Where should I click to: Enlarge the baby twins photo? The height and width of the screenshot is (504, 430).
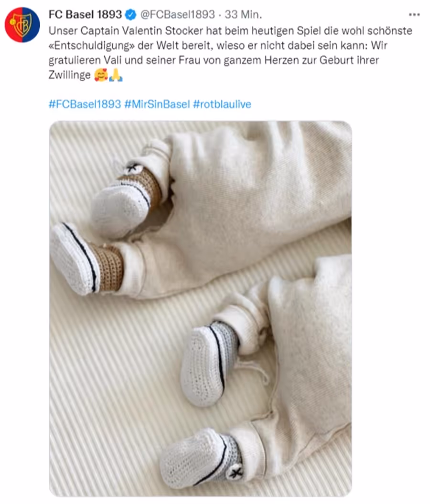(x=201, y=309)
